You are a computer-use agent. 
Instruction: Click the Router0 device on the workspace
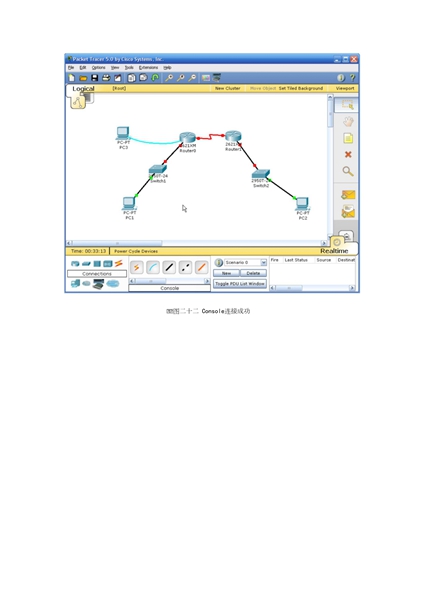(x=188, y=138)
